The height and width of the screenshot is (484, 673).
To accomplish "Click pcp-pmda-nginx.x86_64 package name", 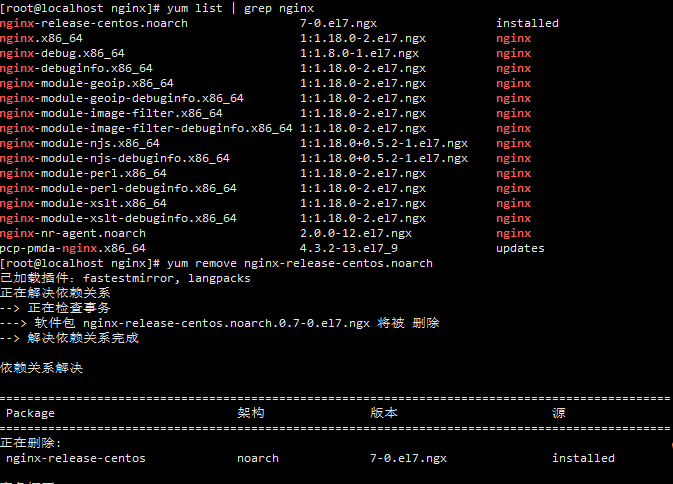I will (x=73, y=248).
